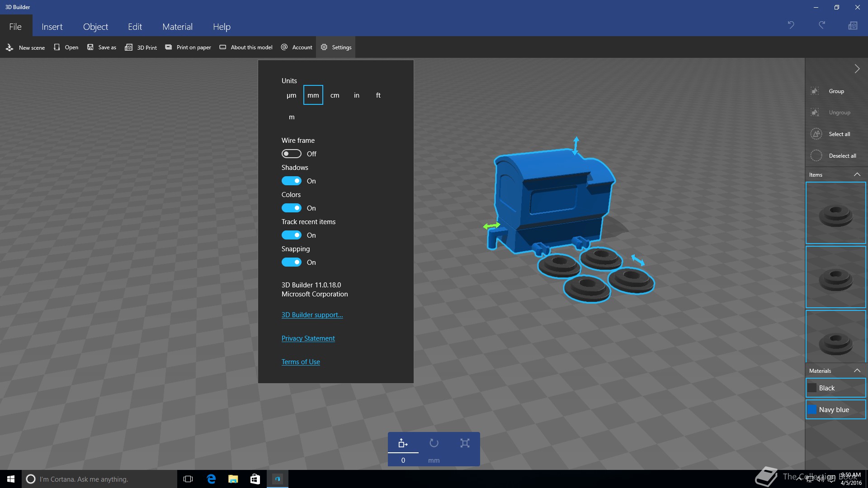Select the Scale tool at bottom
This screenshot has width=868, height=488.
coord(465,443)
